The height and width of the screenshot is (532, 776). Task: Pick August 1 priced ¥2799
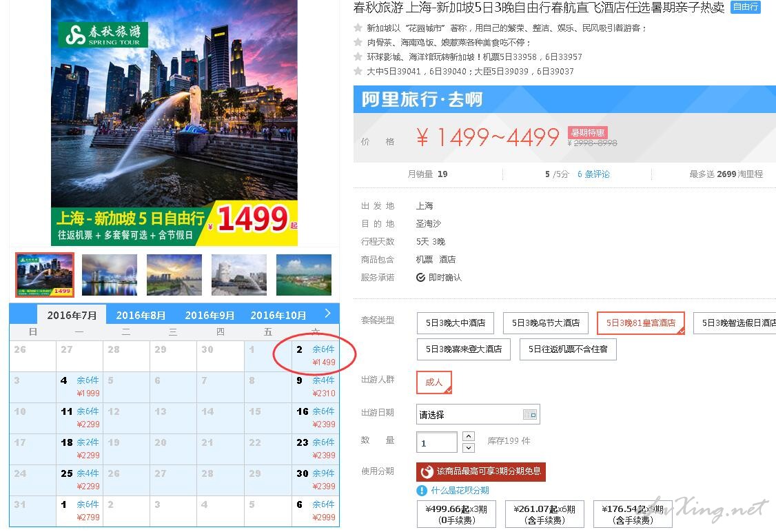79,511
